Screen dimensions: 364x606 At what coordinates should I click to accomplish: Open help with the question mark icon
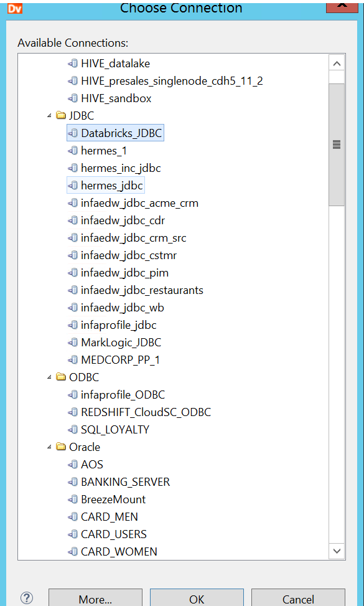tap(27, 598)
